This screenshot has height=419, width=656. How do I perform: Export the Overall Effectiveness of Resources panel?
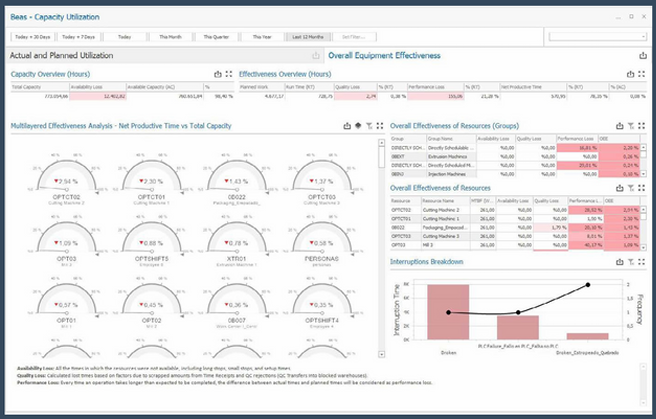(620, 188)
